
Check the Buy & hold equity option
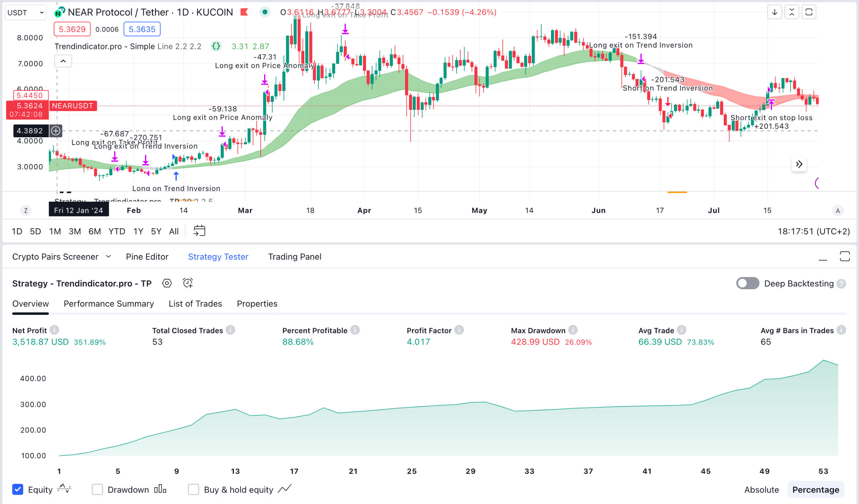click(194, 489)
